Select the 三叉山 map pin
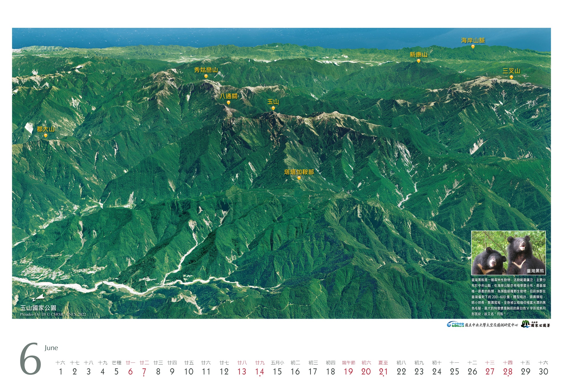This screenshot has height=392, width=563. pyautogui.click(x=511, y=77)
